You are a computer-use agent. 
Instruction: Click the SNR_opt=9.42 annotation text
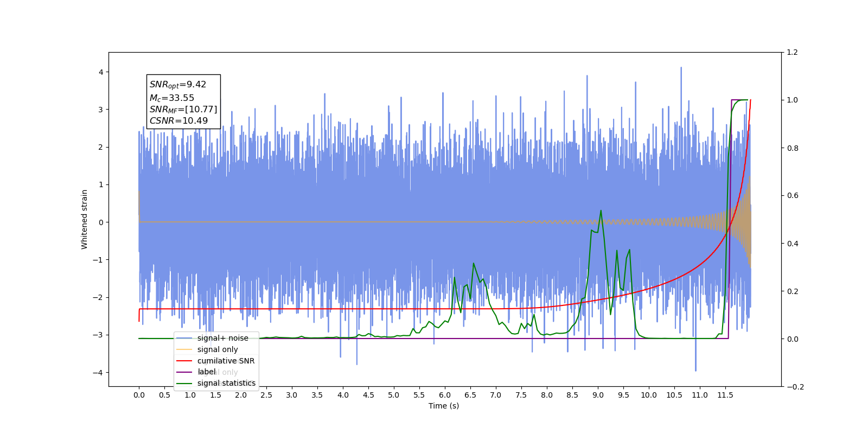pos(178,85)
